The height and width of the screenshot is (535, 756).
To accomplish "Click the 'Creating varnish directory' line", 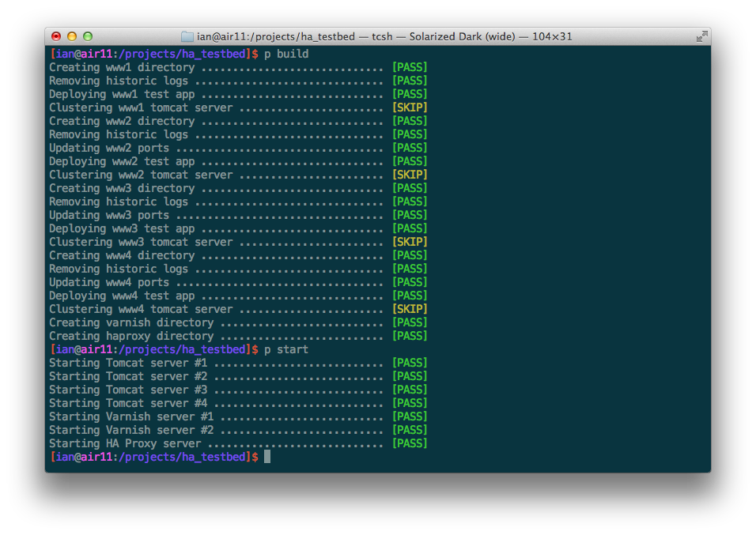I will (x=131, y=322).
